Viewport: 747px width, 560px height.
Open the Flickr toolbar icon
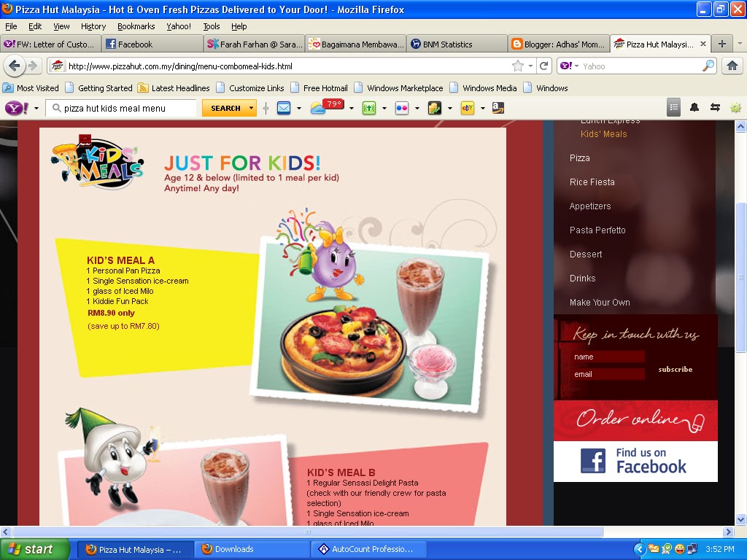click(x=402, y=108)
